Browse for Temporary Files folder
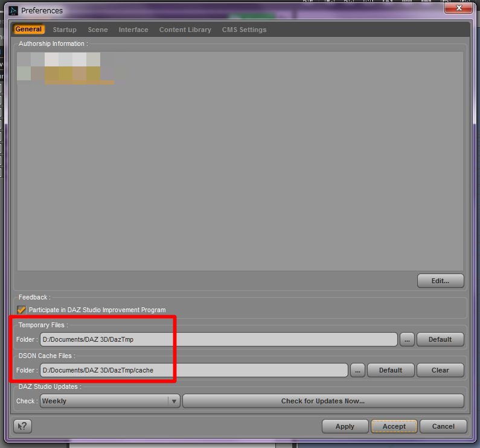Image resolution: width=480 pixels, height=448 pixels. 406,339
